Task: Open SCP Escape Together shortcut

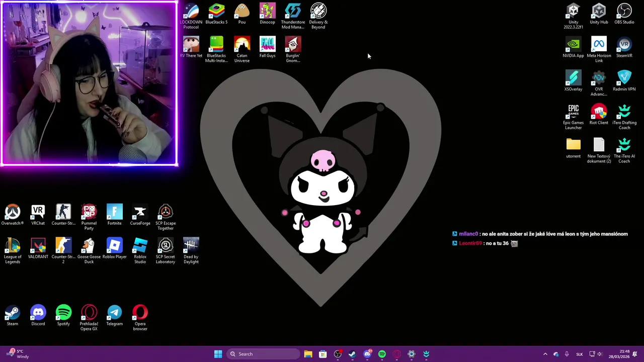Action: pos(166,217)
